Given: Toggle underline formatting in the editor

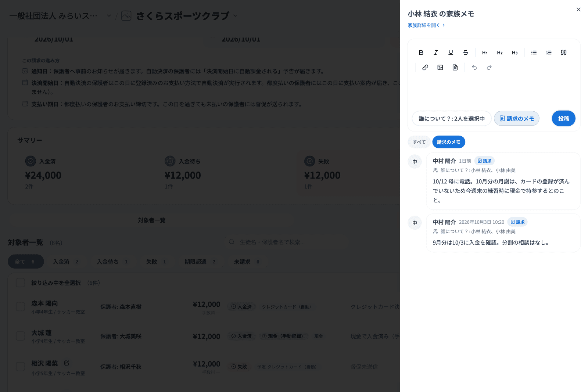Looking at the screenshot, I should (x=451, y=53).
